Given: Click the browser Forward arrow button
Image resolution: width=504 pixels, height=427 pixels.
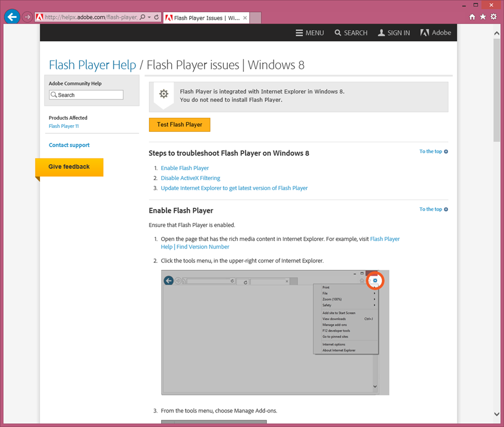Looking at the screenshot, I should click(x=27, y=17).
